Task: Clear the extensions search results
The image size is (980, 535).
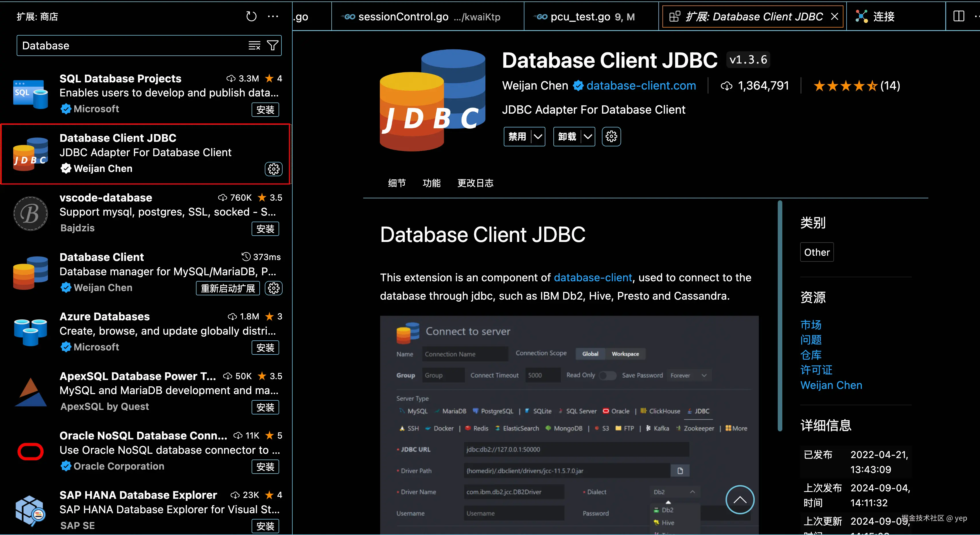Action: point(254,46)
